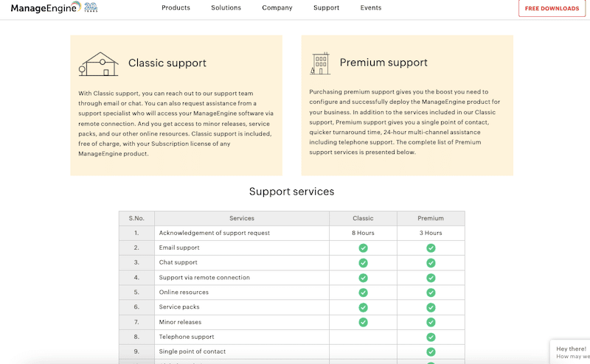The image size is (590, 364).
Task: Click the Premium column header
Action: point(431,218)
